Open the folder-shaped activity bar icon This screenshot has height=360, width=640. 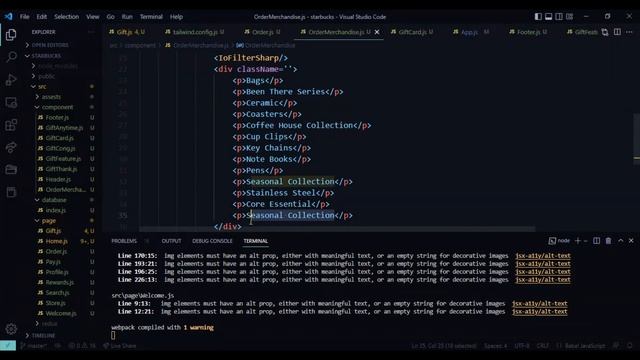[11, 169]
